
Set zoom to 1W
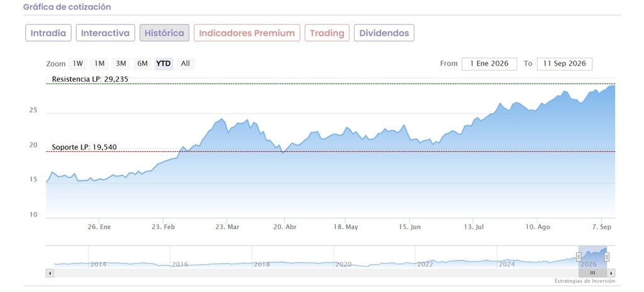point(77,64)
